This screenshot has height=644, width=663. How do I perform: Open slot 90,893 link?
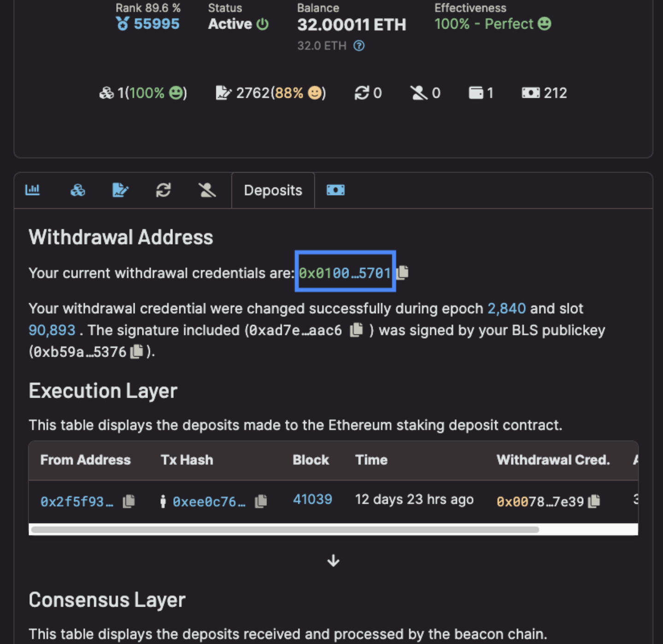52,330
